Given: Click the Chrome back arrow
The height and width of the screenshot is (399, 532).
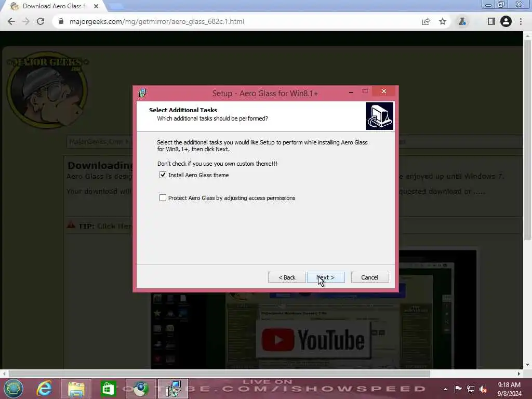Looking at the screenshot, I should tap(11, 21).
